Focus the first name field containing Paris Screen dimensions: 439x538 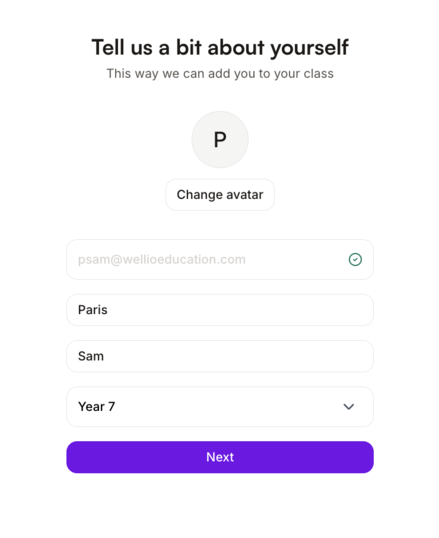pyautogui.click(x=220, y=310)
